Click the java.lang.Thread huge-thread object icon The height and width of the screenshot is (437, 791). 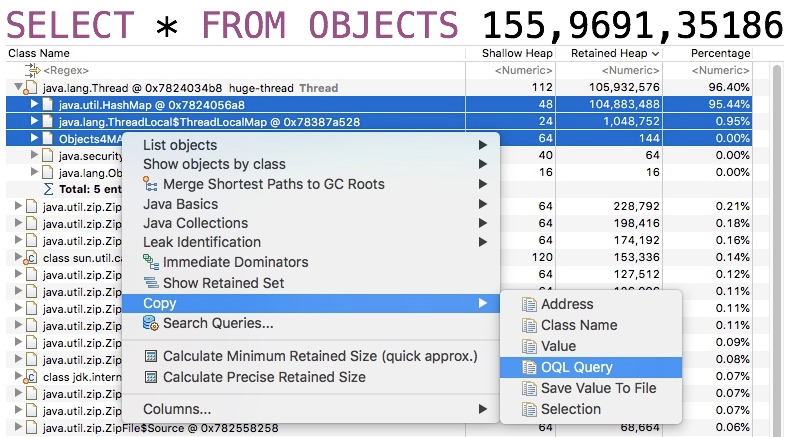31,88
